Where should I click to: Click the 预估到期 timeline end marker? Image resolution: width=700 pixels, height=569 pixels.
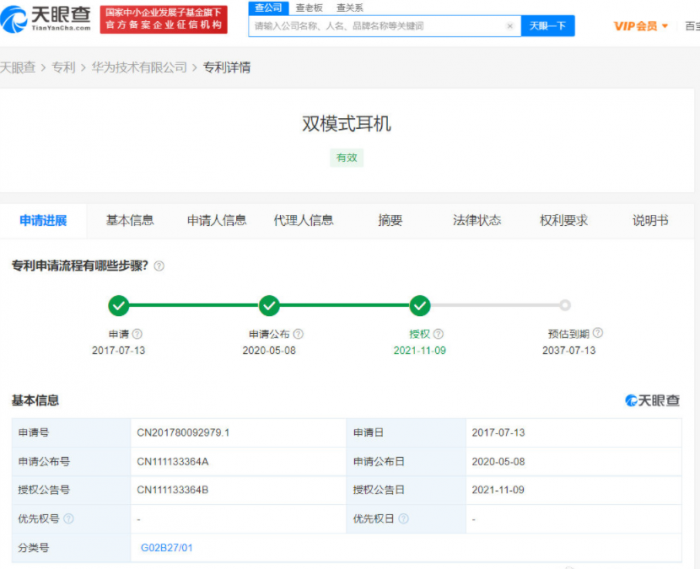click(565, 305)
